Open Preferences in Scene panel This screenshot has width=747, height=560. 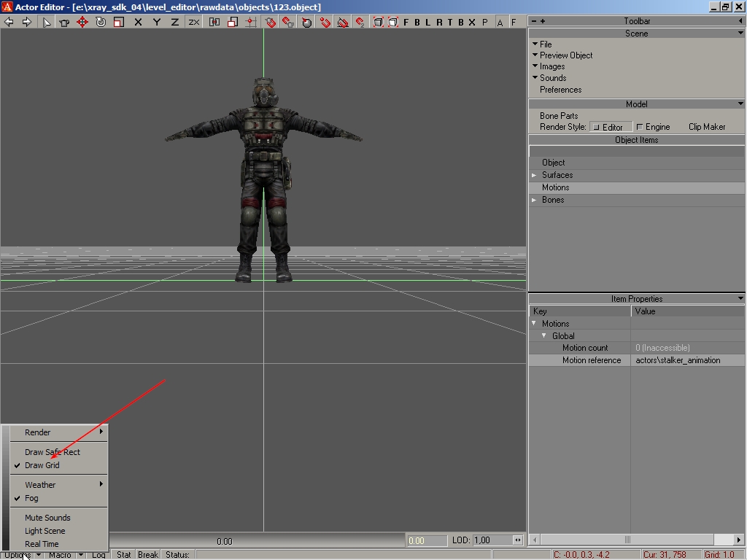click(560, 90)
